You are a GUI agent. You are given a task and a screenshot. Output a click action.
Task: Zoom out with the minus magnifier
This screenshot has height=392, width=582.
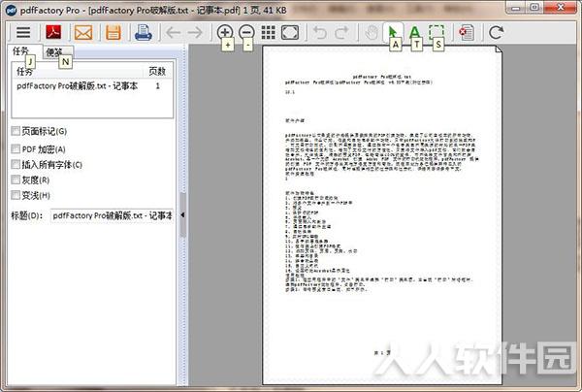click(246, 32)
